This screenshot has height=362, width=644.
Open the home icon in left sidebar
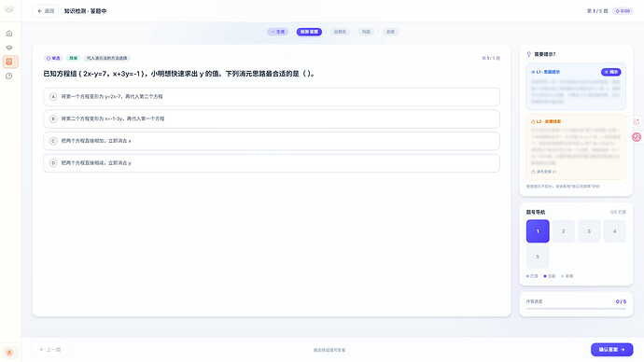[x=9, y=34]
